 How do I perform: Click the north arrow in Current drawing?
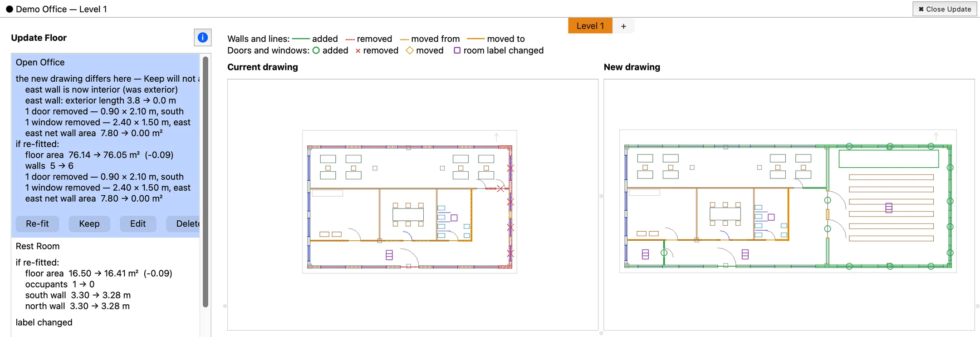pyautogui.click(x=496, y=137)
